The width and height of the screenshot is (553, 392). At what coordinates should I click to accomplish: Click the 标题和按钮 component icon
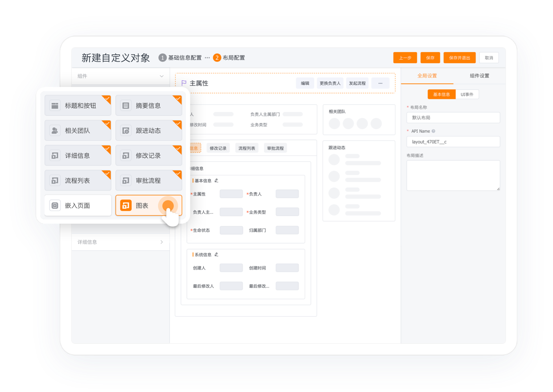tap(55, 106)
